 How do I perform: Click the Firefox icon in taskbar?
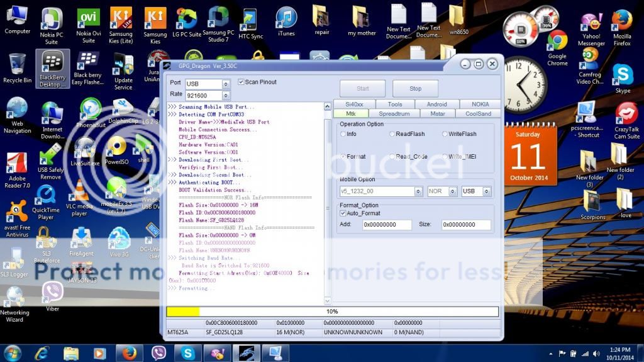coord(129,353)
